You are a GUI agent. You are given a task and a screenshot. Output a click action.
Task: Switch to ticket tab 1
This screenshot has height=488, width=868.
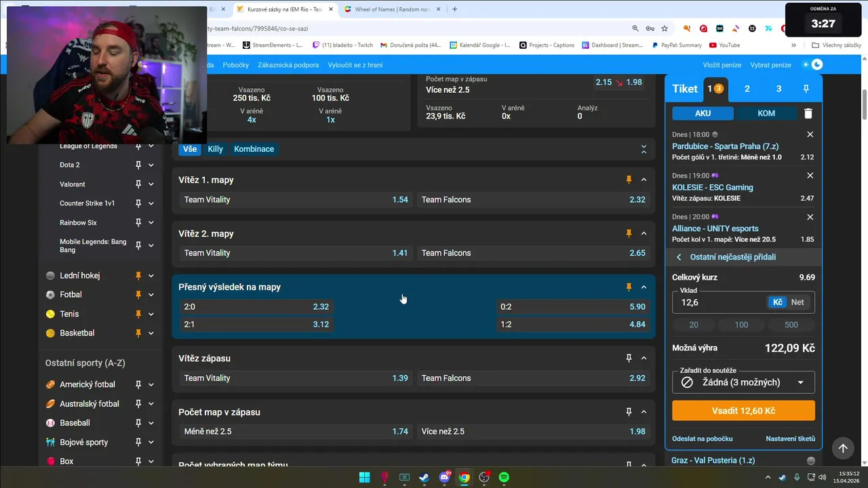(x=715, y=89)
